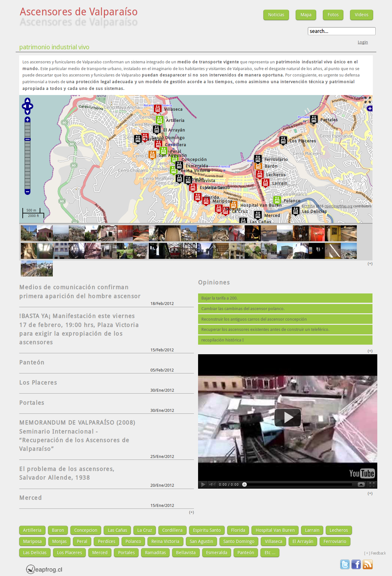
Task: Open the Facebook icon link
Action: [x=356, y=564]
